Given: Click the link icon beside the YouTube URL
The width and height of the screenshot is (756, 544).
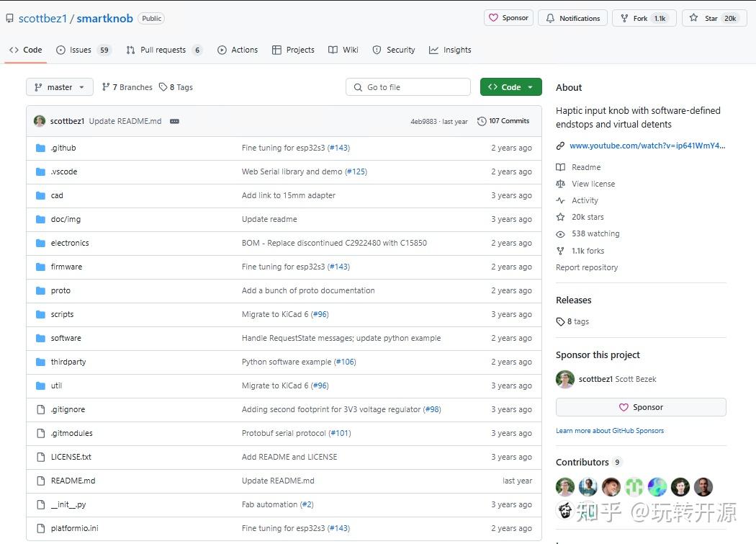Looking at the screenshot, I should tap(560, 146).
